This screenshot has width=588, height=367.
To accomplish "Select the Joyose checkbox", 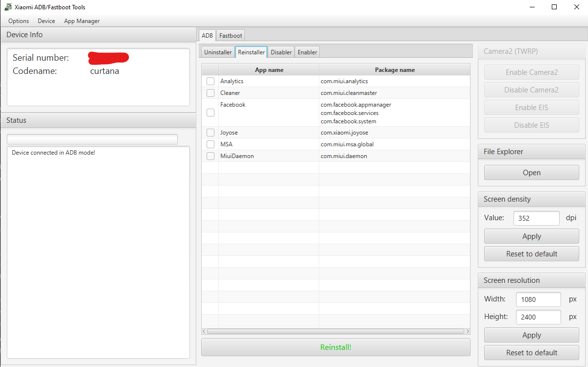I will point(211,133).
